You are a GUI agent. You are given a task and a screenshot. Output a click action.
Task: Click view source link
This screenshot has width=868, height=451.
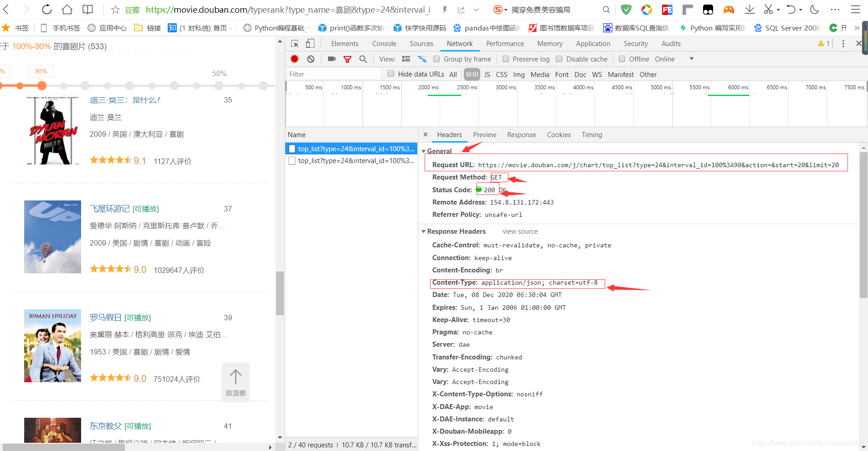520,231
